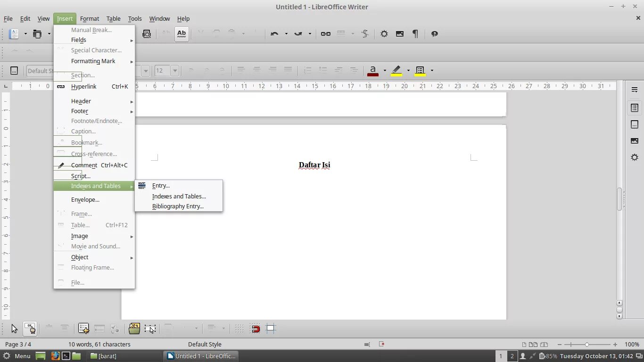644x362 pixels.
Task: Select Entry... in Indexes submenu
Action: [x=179, y=186]
